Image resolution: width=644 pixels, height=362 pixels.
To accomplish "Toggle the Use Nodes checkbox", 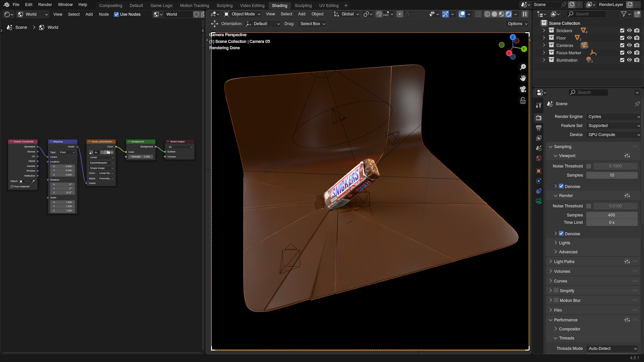I will click(x=116, y=14).
